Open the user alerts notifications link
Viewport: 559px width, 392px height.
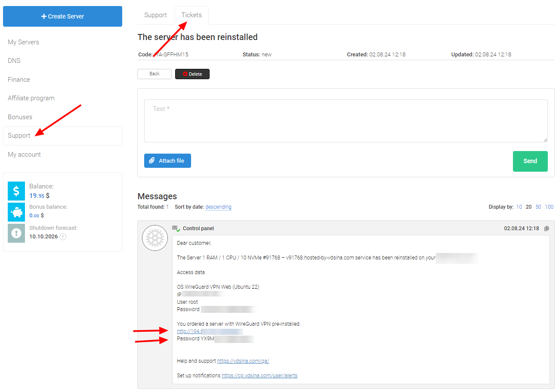[259, 376]
